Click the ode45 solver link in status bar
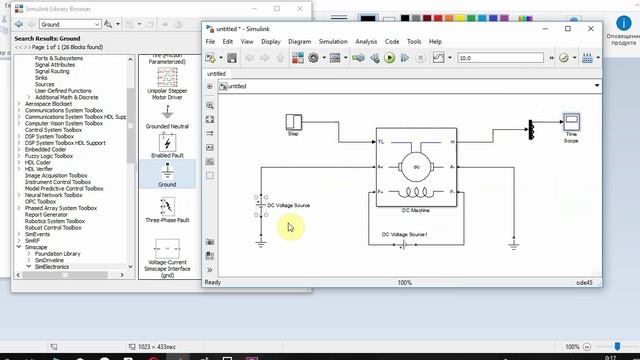Viewport: 640px width, 360px height. tap(584, 282)
